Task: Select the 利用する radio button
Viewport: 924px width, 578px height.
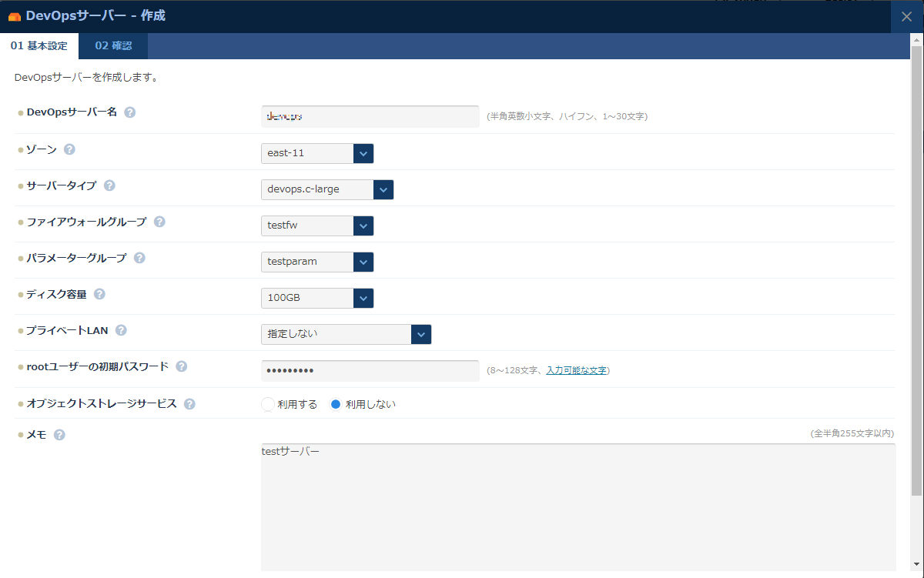Action: pyautogui.click(x=268, y=404)
